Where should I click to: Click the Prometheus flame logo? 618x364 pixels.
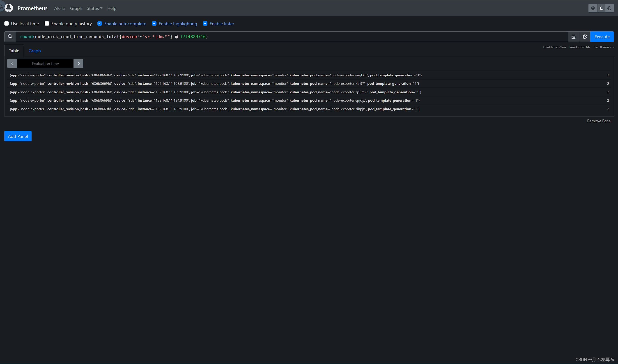[x=9, y=8]
